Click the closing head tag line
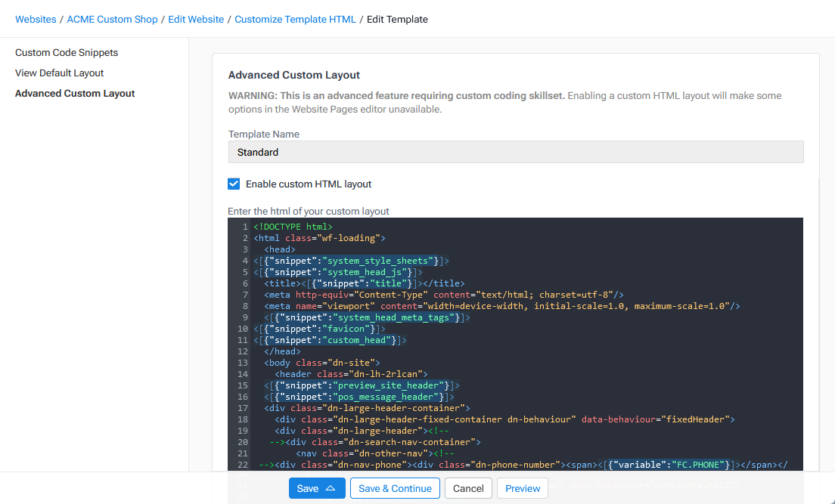 [282, 351]
